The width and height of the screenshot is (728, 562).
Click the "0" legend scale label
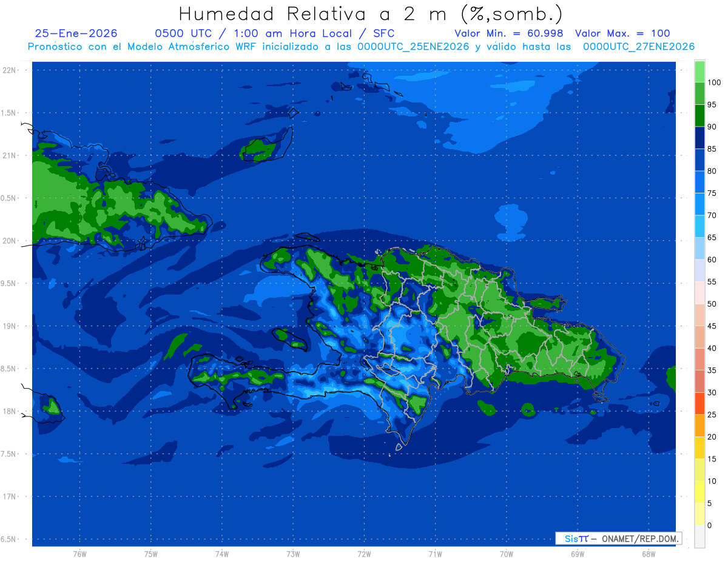point(710,526)
